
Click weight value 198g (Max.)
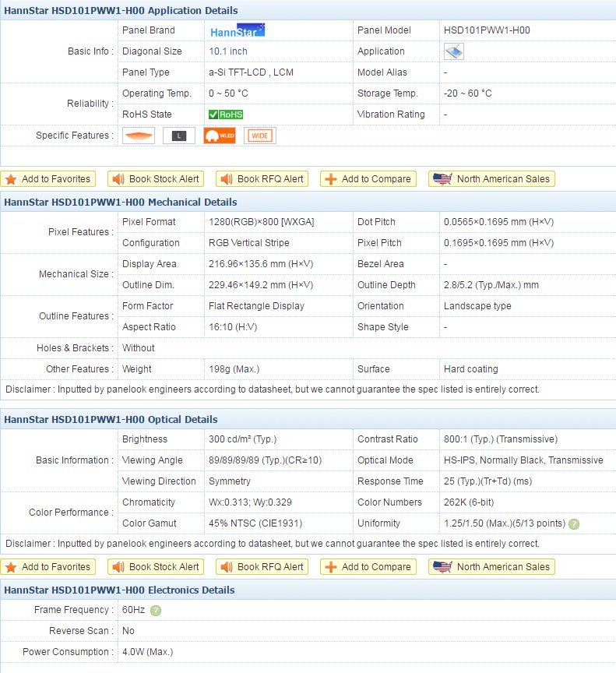pyautogui.click(x=234, y=369)
